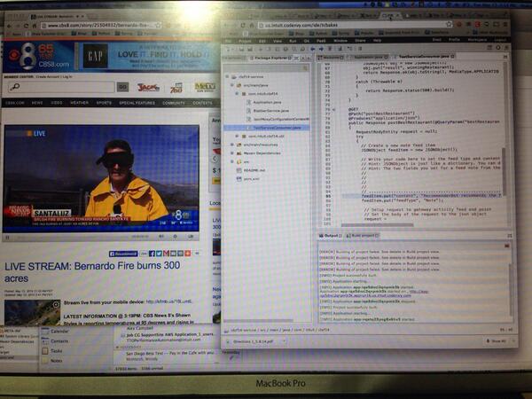Click the Jack FM logo beside the search bar
Image resolution: width=532 pixels, height=399 pixels.
click(x=148, y=88)
